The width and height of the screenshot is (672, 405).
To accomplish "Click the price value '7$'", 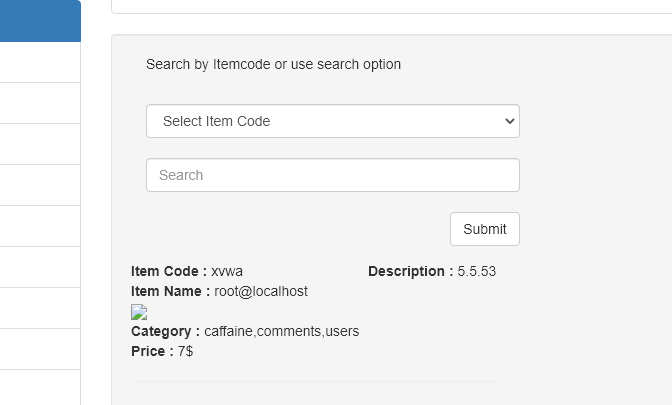I will pyautogui.click(x=186, y=351).
